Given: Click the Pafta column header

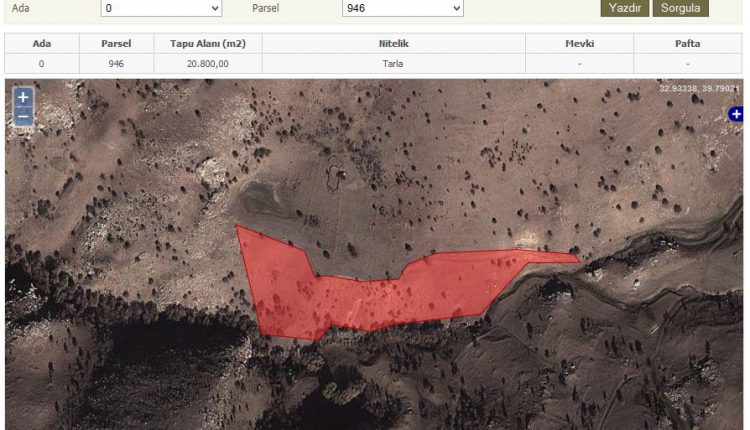Looking at the screenshot, I should (688, 44).
